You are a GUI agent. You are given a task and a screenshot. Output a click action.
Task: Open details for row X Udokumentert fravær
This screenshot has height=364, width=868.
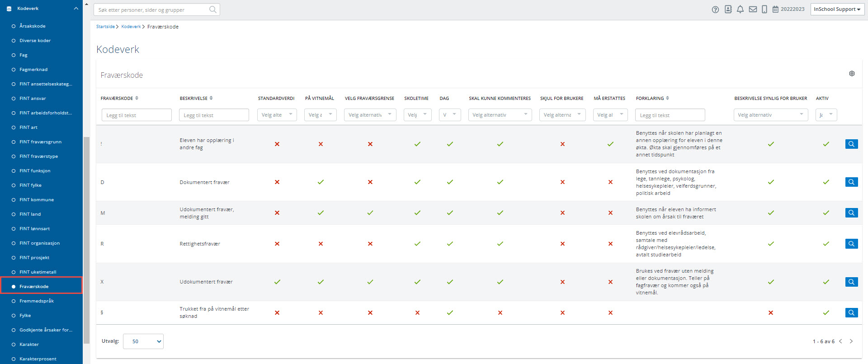tap(851, 282)
